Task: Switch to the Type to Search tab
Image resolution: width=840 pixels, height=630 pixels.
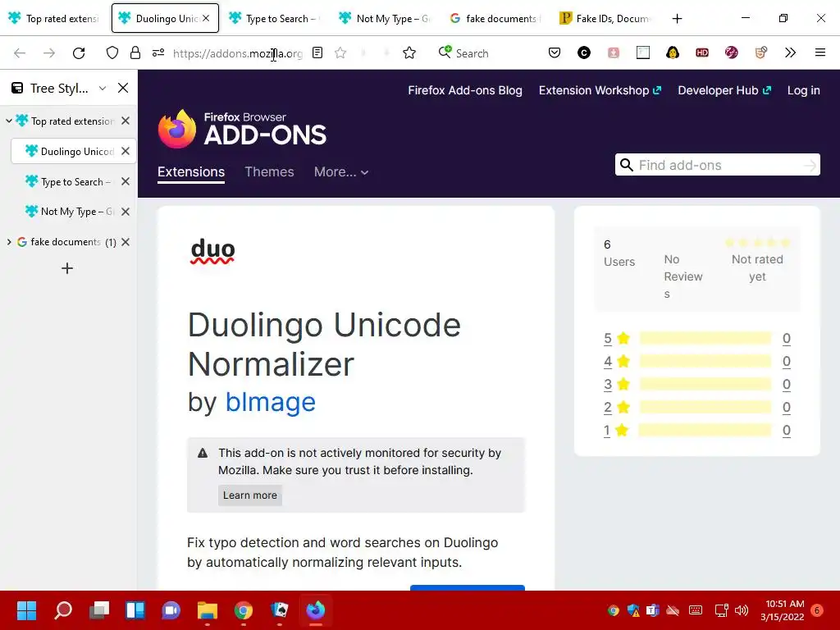Action: (x=273, y=18)
